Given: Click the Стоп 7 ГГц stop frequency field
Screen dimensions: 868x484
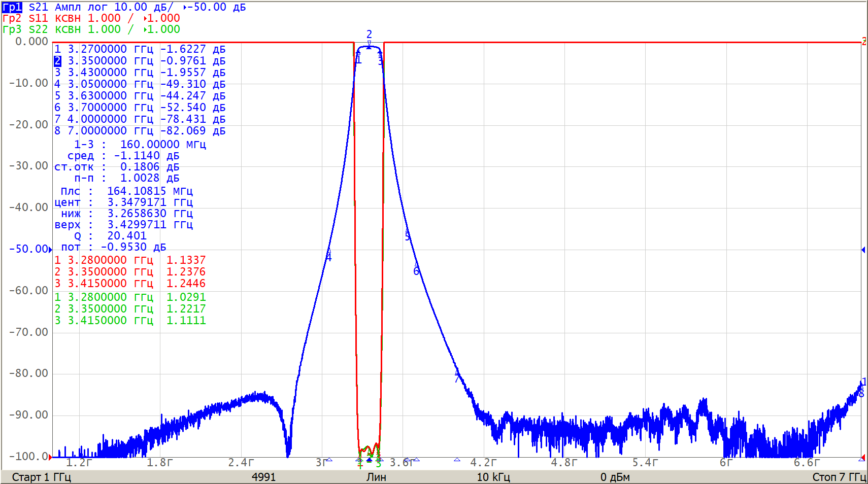Looking at the screenshot, I should (x=839, y=477).
